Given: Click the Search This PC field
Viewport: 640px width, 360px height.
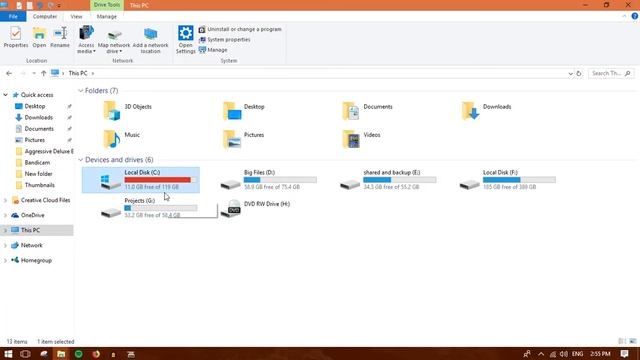Looking at the screenshot, I should coord(611,73).
